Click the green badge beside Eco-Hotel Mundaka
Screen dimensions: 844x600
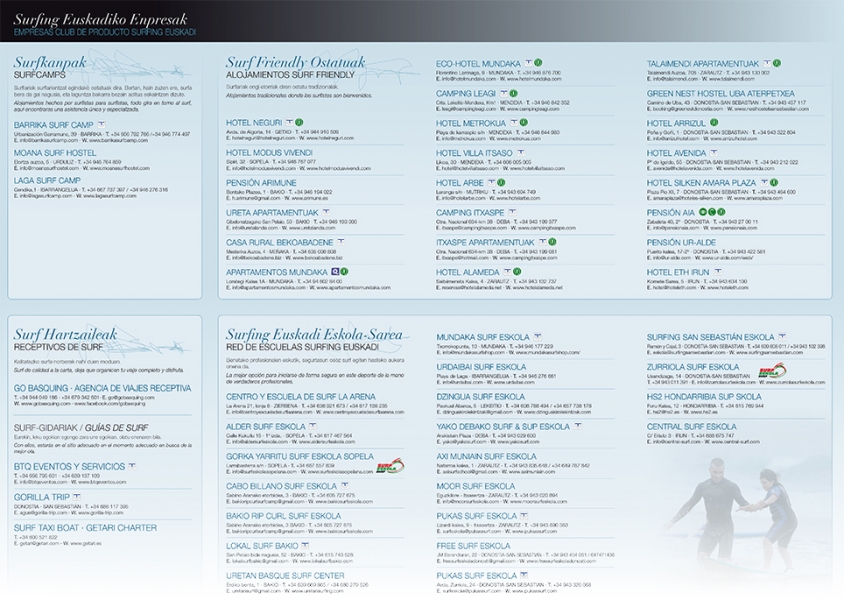538,63
